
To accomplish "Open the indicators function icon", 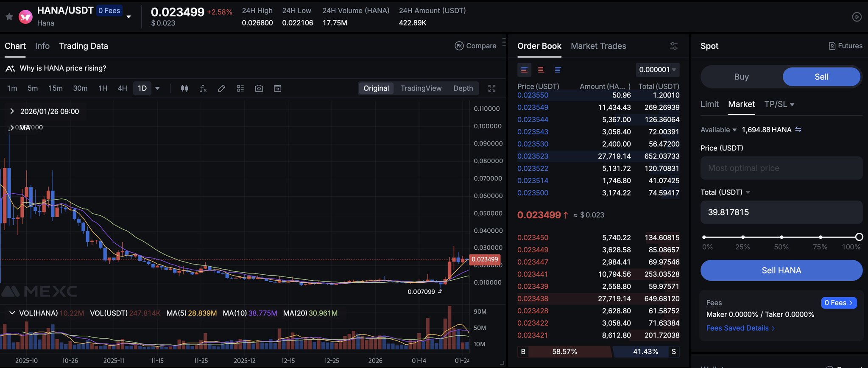I will 203,88.
